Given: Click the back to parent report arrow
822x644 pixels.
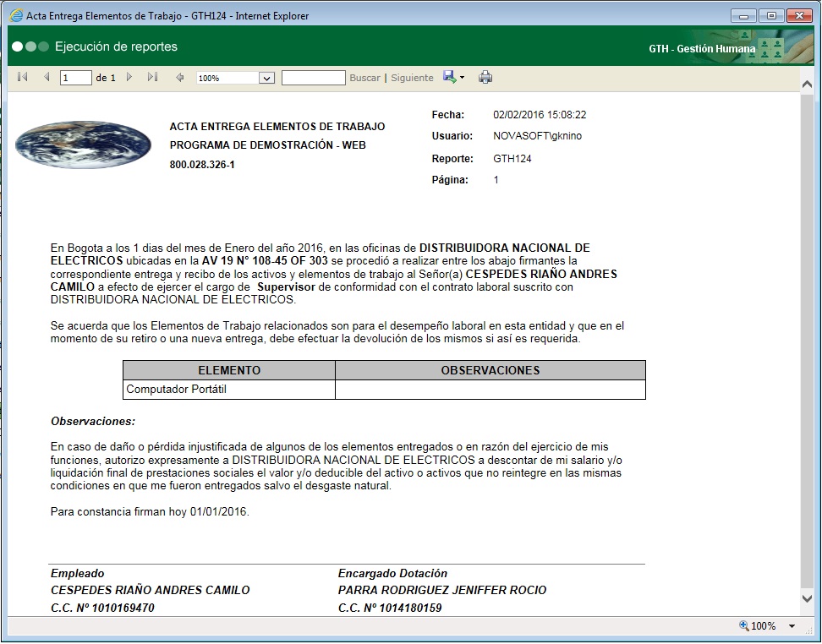Looking at the screenshot, I should [179, 77].
